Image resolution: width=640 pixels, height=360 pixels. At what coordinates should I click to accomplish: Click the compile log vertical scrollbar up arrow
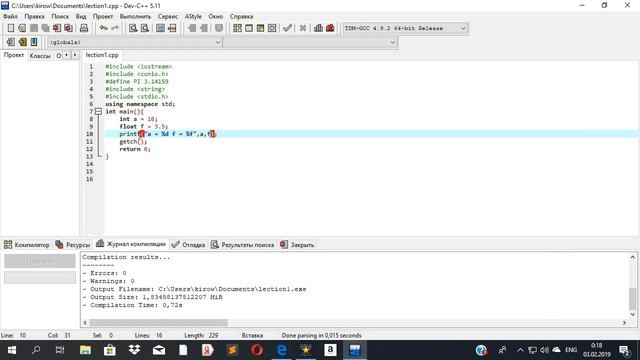[x=632, y=257]
